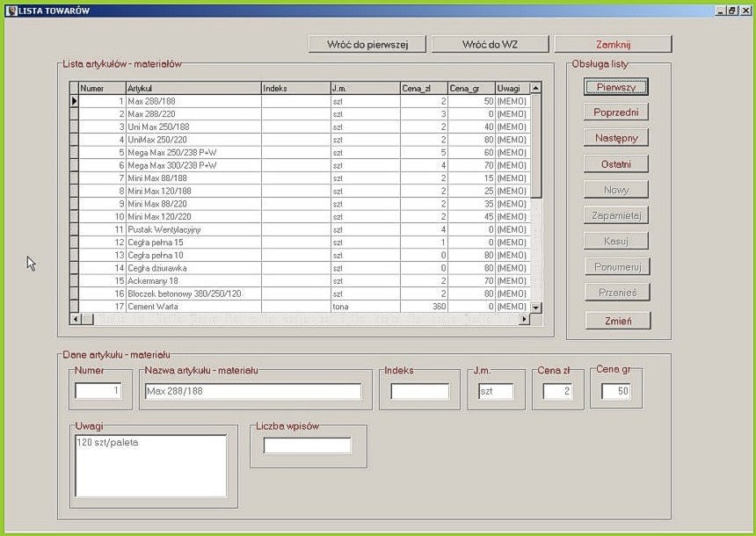756x536 pixels.
Task: Click the red 'Zamknij' button
Action: pos(613,44)
